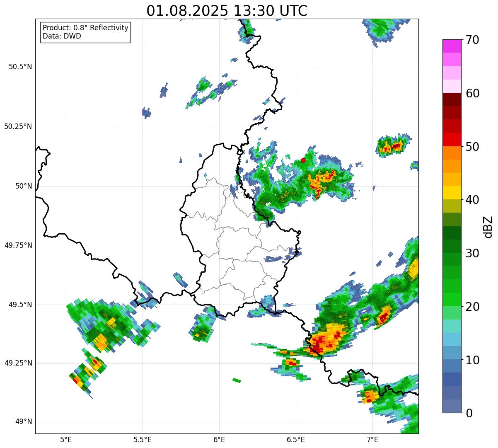The height and width of the screenshot is (448, 498).
Task: Click the '5.5°E' longitude label
Action: (143, 440)
